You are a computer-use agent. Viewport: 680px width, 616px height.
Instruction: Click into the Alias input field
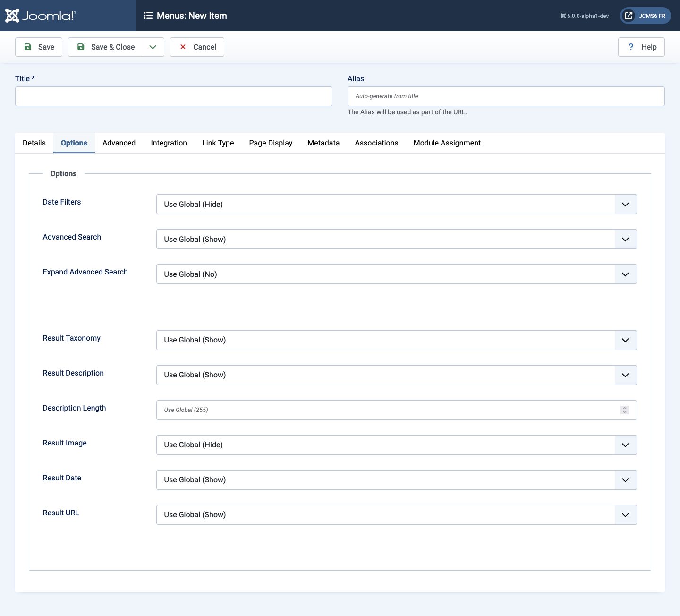[x=506, y=96]
